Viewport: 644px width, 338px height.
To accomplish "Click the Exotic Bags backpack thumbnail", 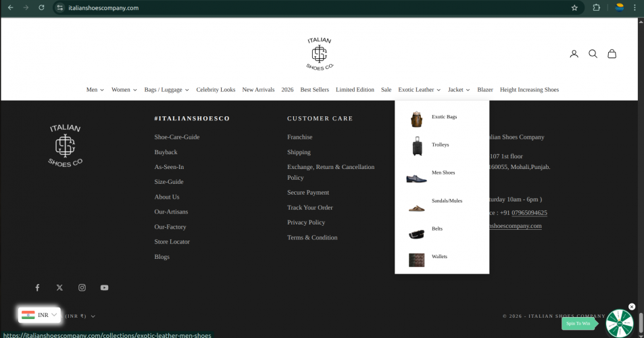I will tap(416, 119).
